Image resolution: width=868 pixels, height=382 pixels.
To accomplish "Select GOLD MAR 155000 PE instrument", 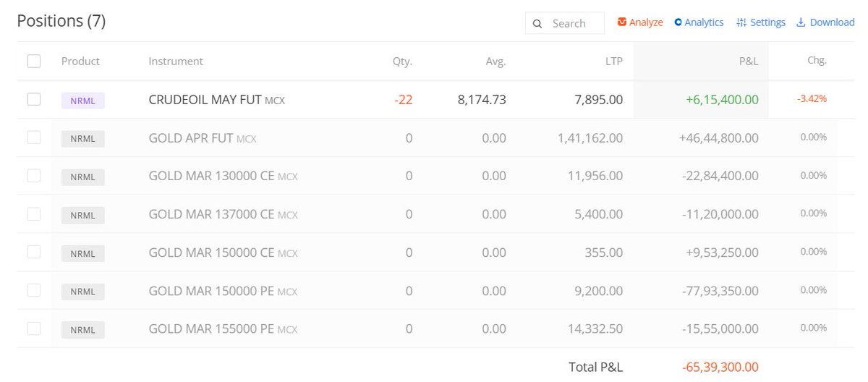I will point(223,328).
